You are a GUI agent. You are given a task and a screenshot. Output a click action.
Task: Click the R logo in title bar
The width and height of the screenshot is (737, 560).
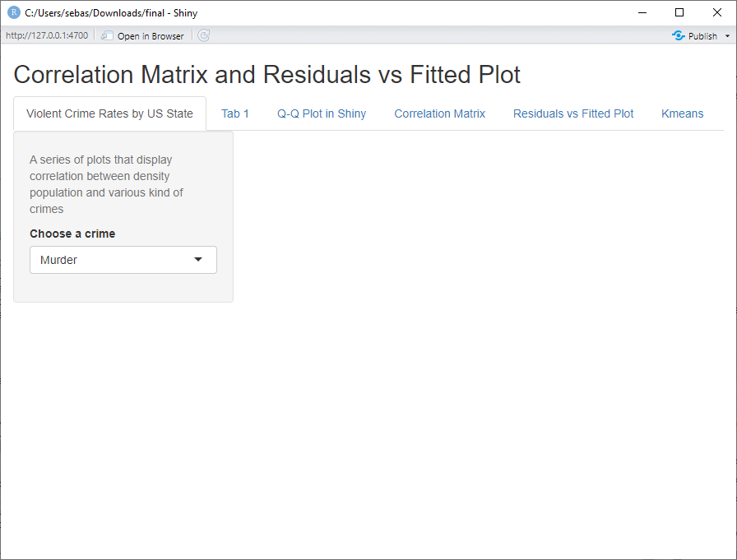(x=13, y=13)
